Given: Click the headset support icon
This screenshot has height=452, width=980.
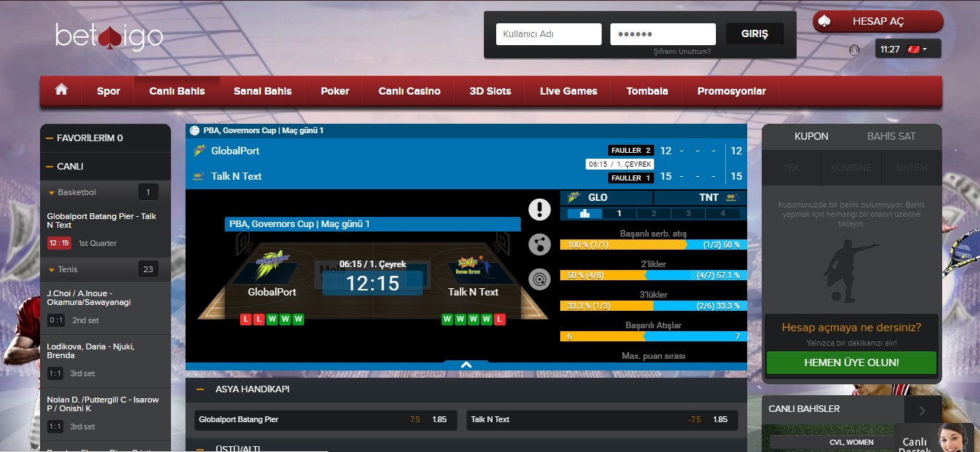Looking at the screenshot, I should click(855, 49).
